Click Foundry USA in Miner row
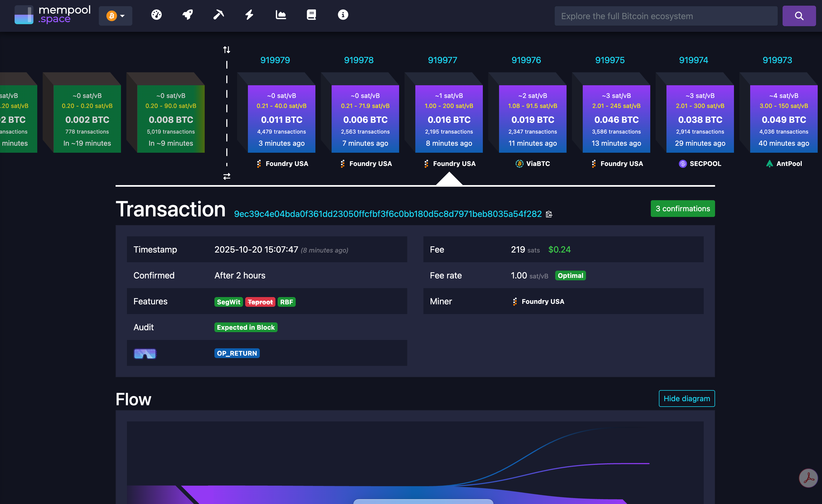The width and height of the screenshot is (822, 504). click(x=542, y=301)
